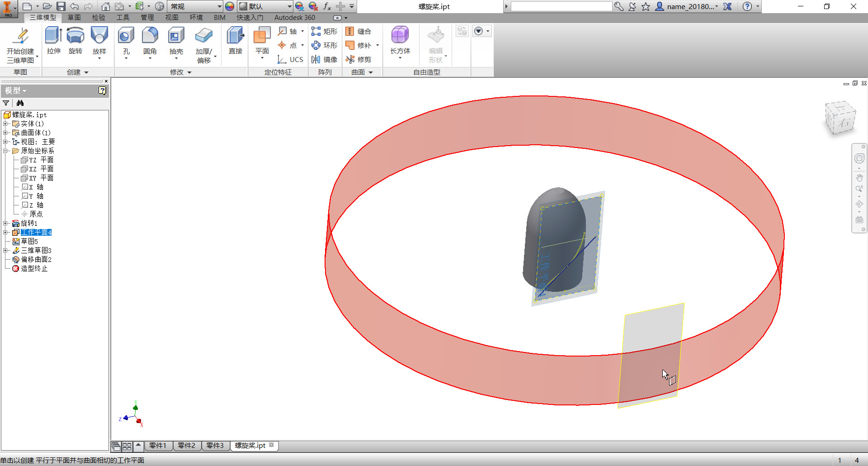Activate the 圆角 (Fillet) tool
The height and width of the screenshot is (466, 868).
[x=150, y=42]
